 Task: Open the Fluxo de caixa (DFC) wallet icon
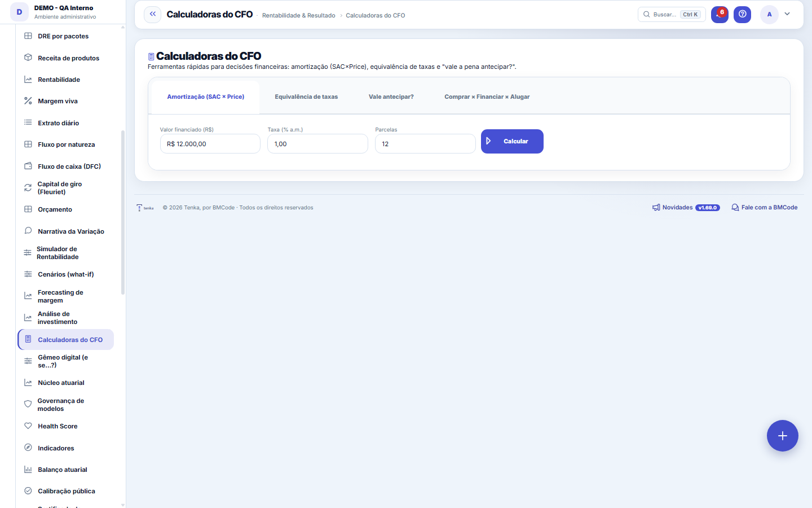coord(28,166)
